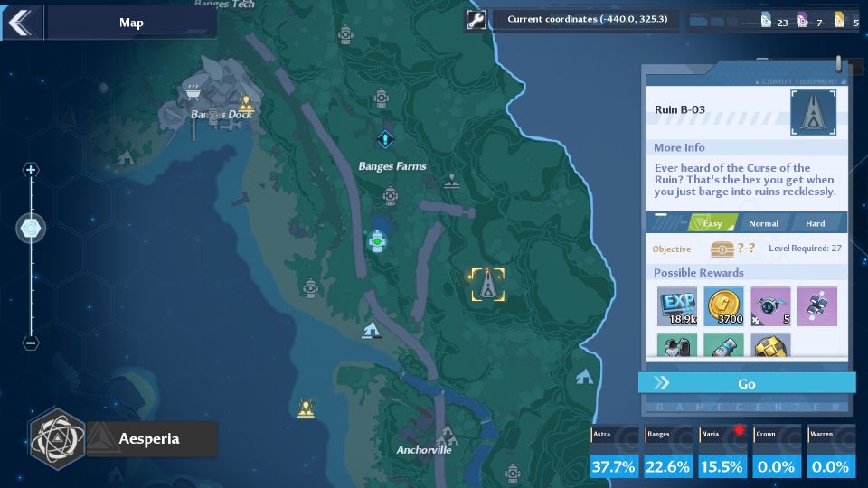This screenshot has height=488, width=868.
Task: Click the Go button
Action: (x=747, y=383)
